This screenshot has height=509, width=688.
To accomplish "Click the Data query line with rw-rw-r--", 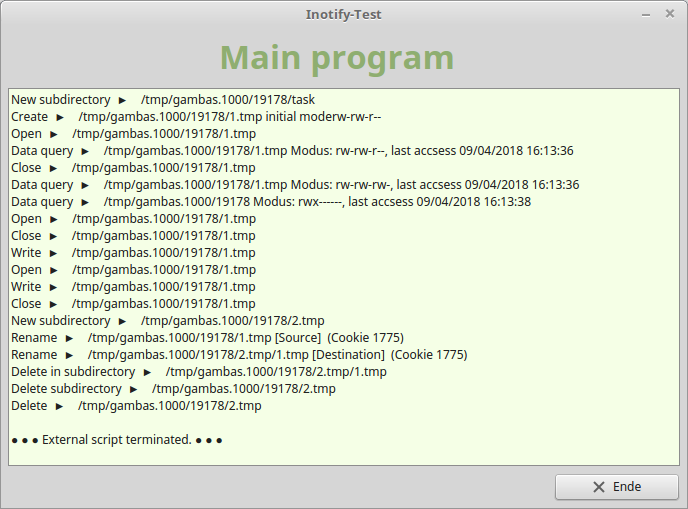I will pyautogui.click(x=292, y=151).
